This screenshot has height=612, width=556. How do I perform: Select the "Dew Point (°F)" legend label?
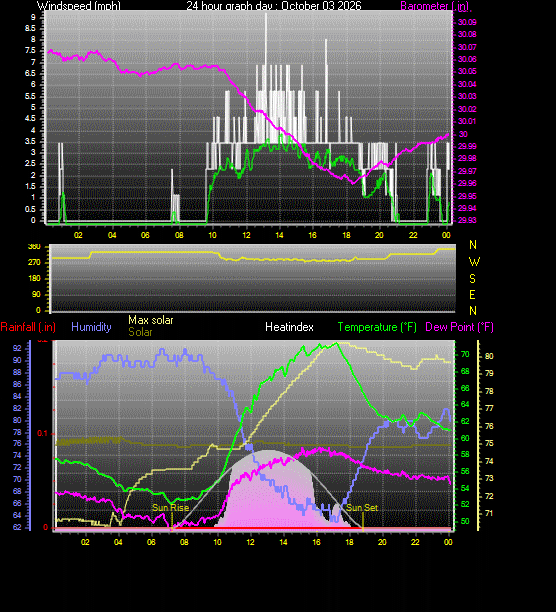click(459, 327)
